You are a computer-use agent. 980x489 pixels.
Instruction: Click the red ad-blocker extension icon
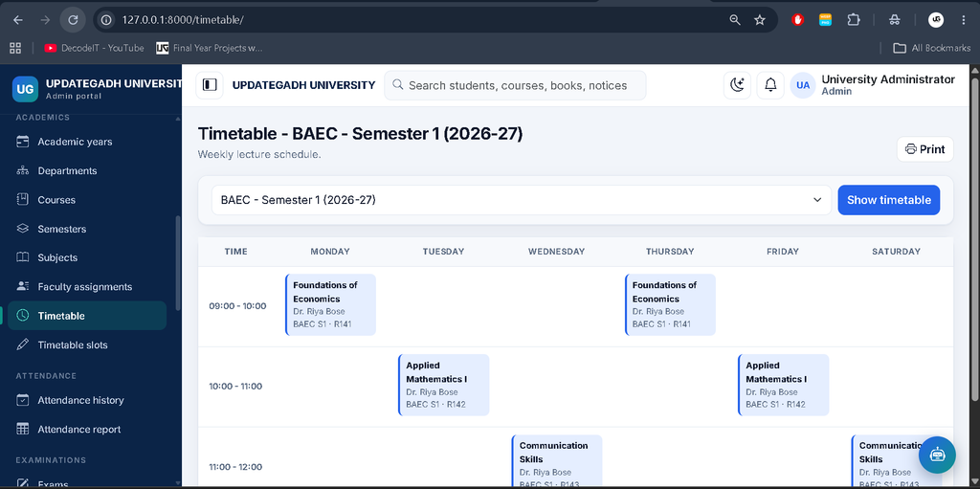coord(797,20)
